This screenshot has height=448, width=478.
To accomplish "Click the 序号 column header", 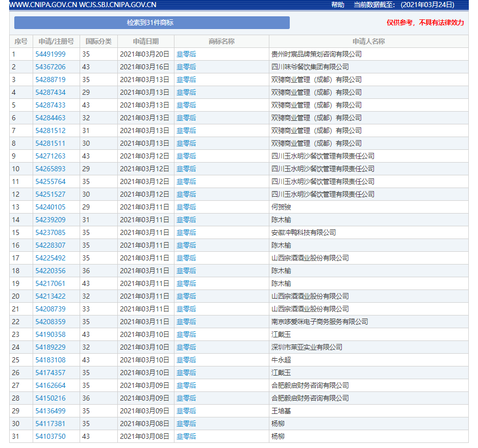I will 21,41.
